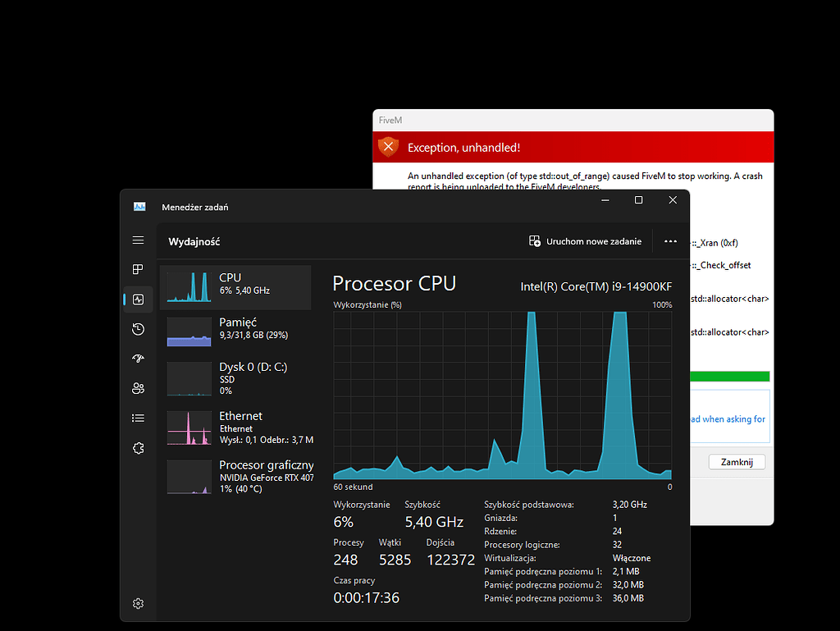
Task: Click the green progress bar in FiveM window
Action: [728, 375]
